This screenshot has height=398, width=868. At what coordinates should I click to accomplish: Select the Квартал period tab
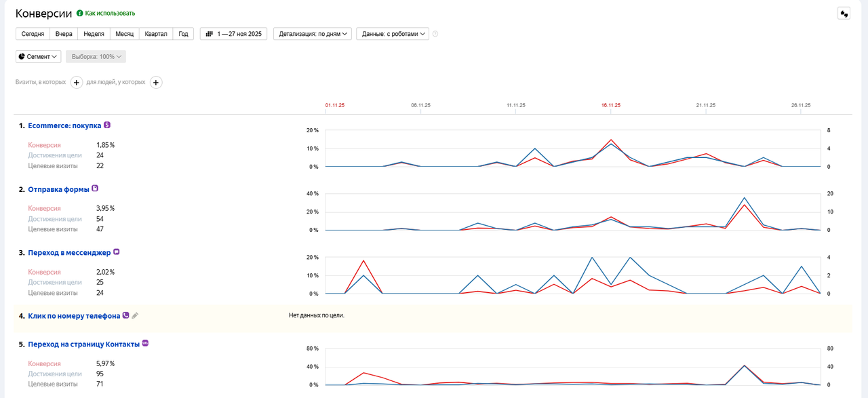coord(156,34)
